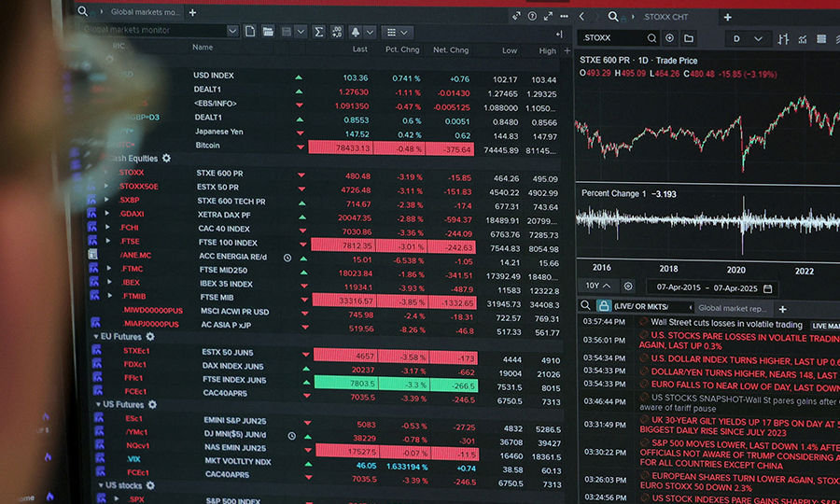Open headline U.S. DOLLAR INDEX TURNS HIGHER

[745, 360]
